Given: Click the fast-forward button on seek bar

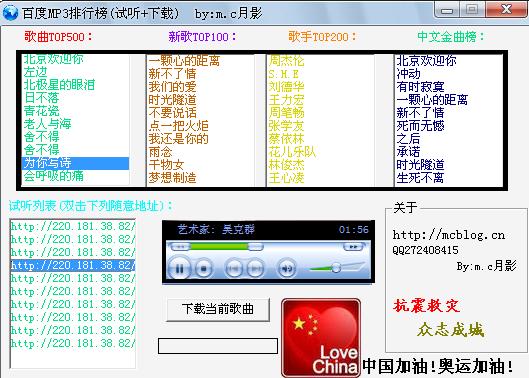Looking at the screenshot, I should pos(353,247).
